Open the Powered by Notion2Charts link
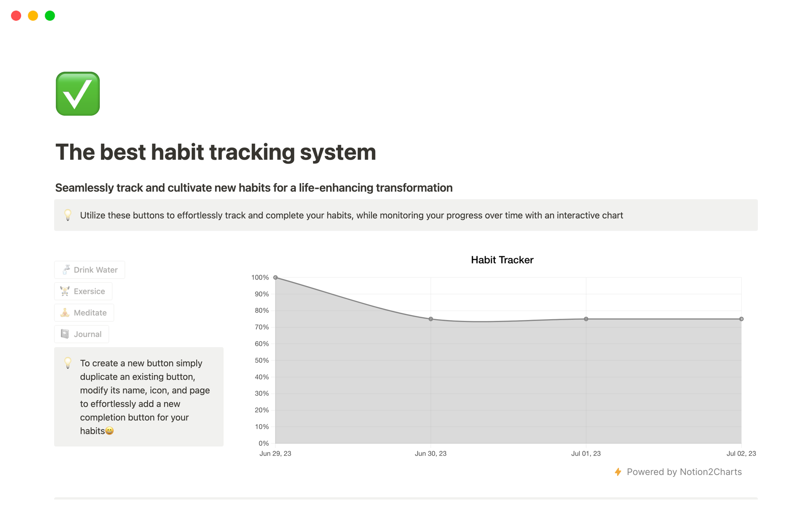The width and height of the screenshot is (812, 508). click(684, 472)
